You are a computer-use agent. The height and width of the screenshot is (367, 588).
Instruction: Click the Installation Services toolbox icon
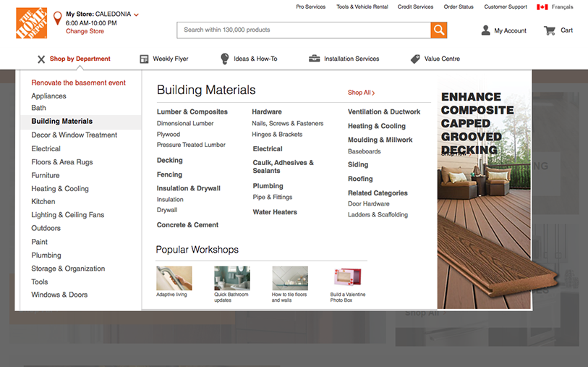click(x=314, y=59)
